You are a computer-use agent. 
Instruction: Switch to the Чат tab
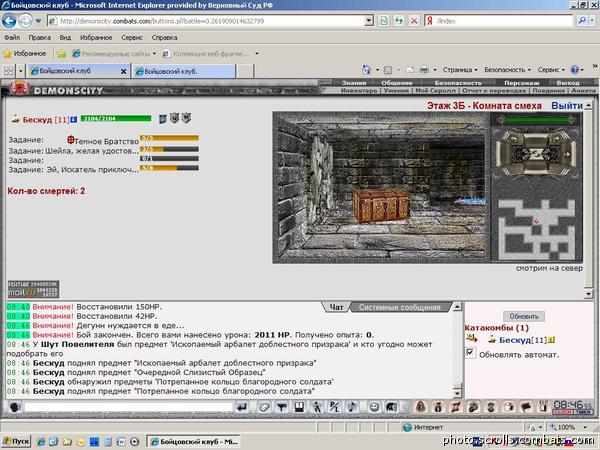pyautogui.click(x=336, y=307)
